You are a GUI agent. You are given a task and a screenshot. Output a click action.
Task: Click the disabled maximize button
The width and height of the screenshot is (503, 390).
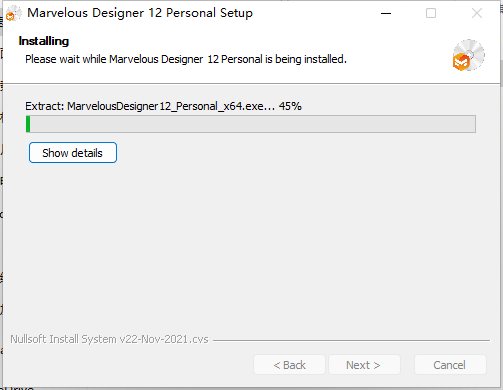click(431, 13)
